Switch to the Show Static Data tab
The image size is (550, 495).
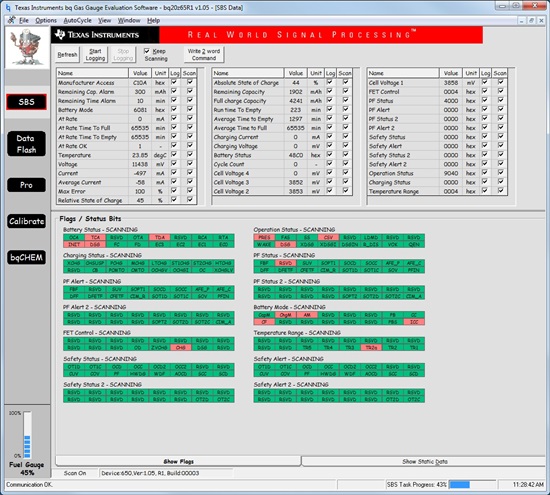coord(424,461)
